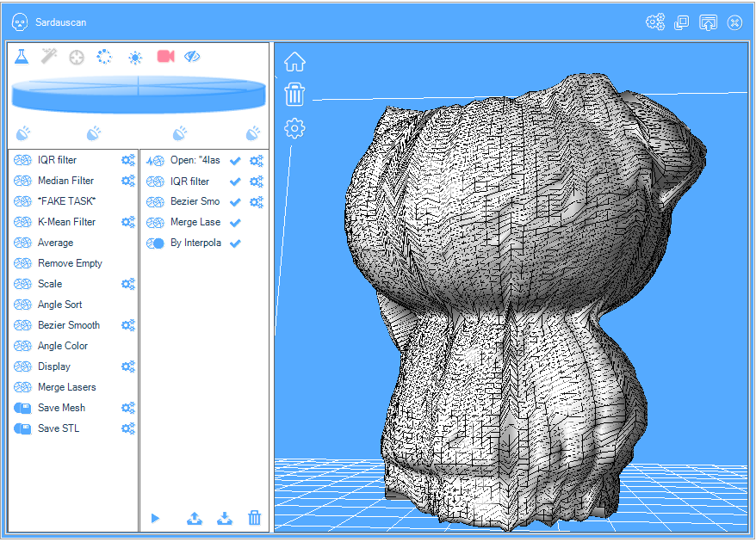This screenshot has width=756, height=542.
Task: Click the flask icon in the top toolbar
Action: tap(22, 56)
